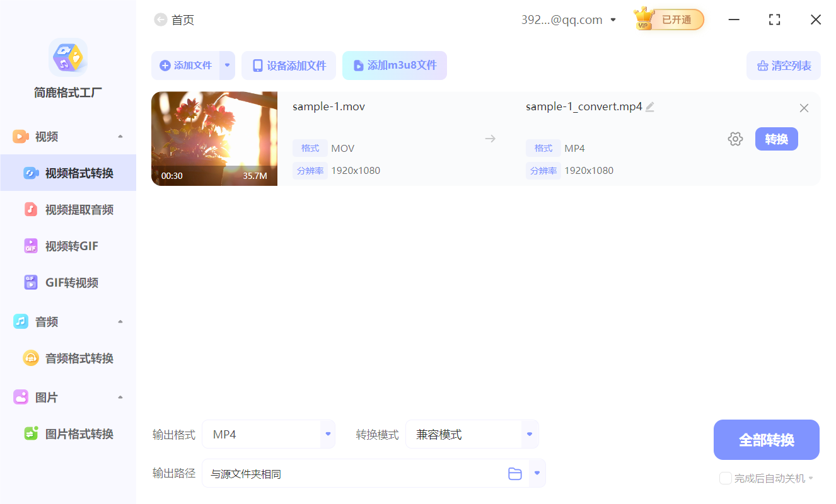
Task: Collapse the 视频 section in sidebar
Action: click(x=120, y=136)
